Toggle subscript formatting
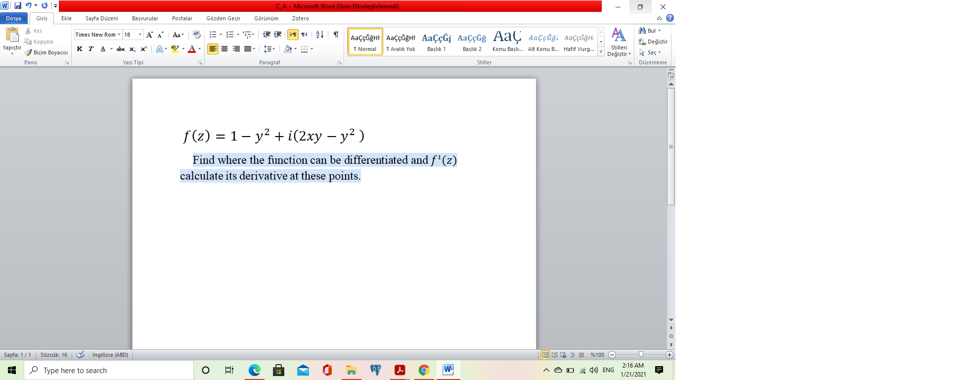 [132, 49]
